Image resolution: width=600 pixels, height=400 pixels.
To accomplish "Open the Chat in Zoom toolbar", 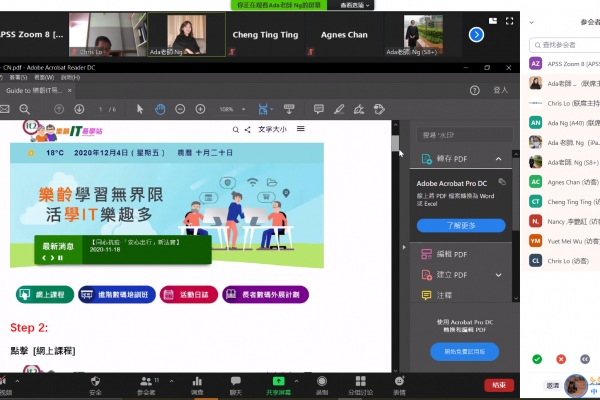I will (x=236, y=385).
